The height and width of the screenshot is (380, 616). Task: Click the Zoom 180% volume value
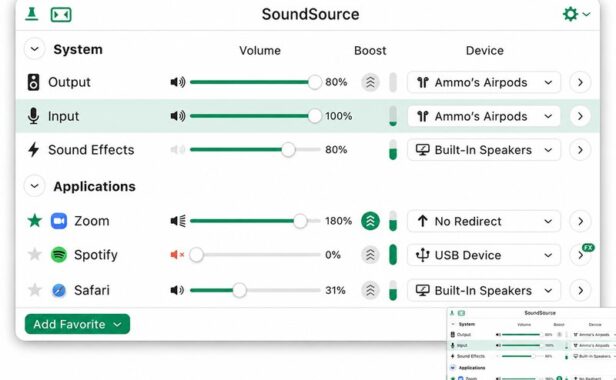coord(338,221)
